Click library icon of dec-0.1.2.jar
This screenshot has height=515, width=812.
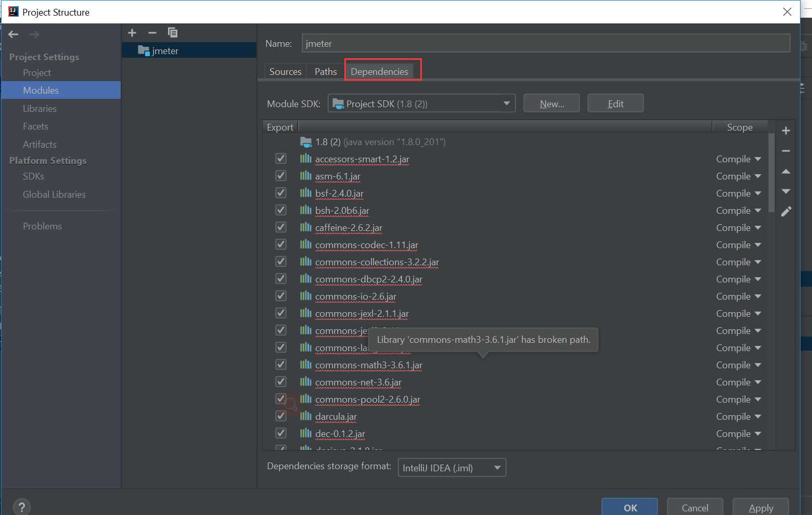pos(306,433)
